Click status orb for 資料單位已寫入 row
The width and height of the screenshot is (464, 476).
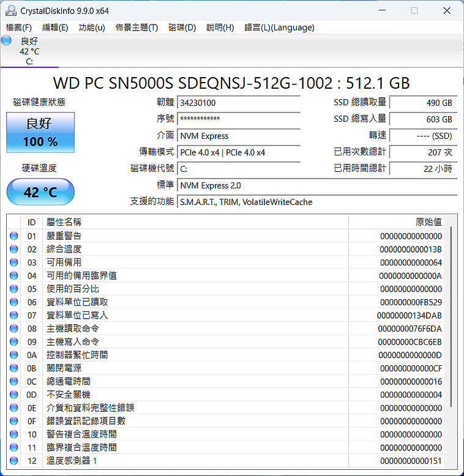tap(13, 316)
